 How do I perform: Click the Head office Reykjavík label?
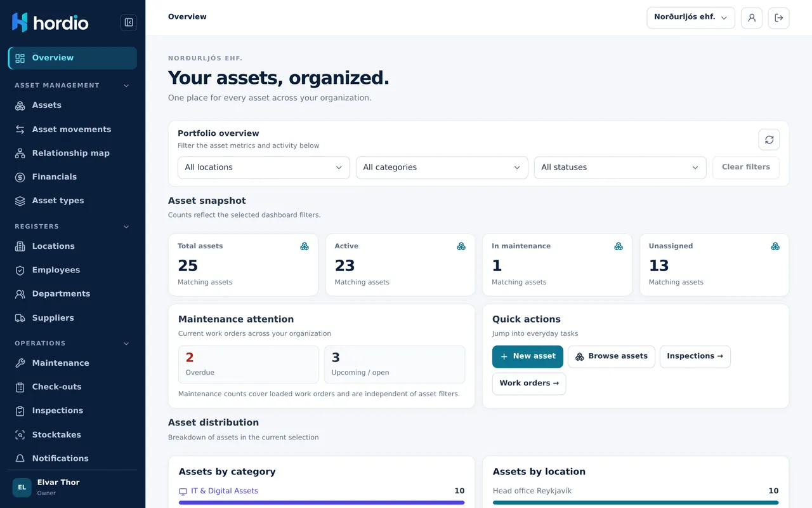coord(532,491)
